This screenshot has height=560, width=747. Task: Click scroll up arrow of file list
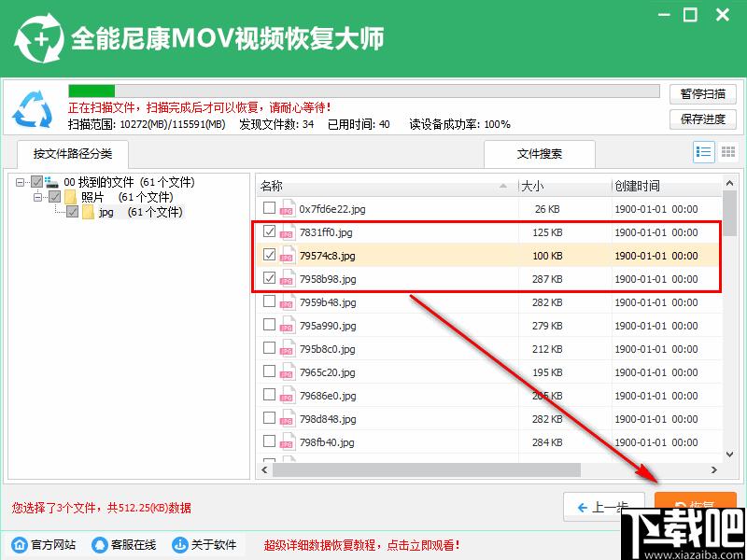(x=729, y=183)
